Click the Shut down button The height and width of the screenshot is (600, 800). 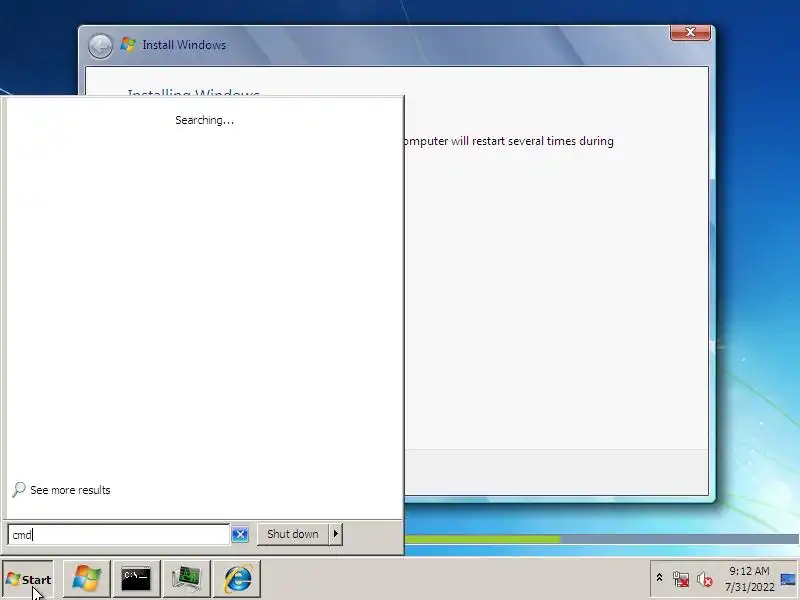[292, 534]
